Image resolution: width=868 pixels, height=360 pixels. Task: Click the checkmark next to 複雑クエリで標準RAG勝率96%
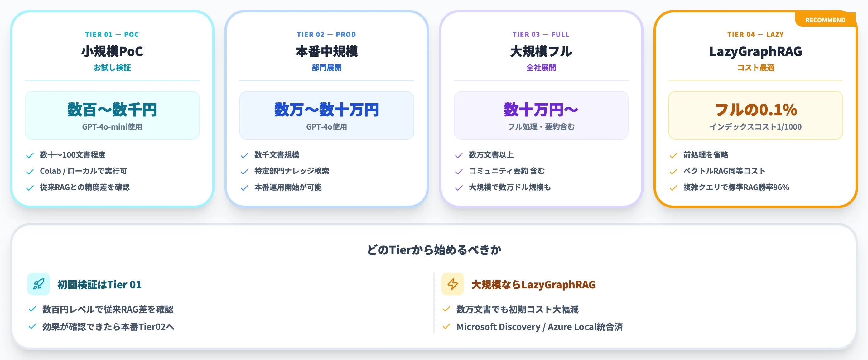coord(673,187)
